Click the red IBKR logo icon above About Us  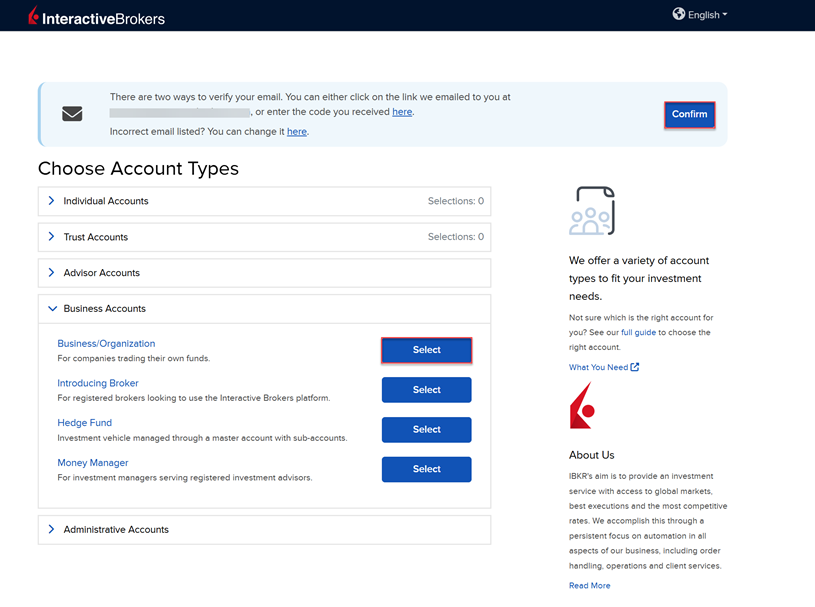pyautogui.click(x=582, y=405)
